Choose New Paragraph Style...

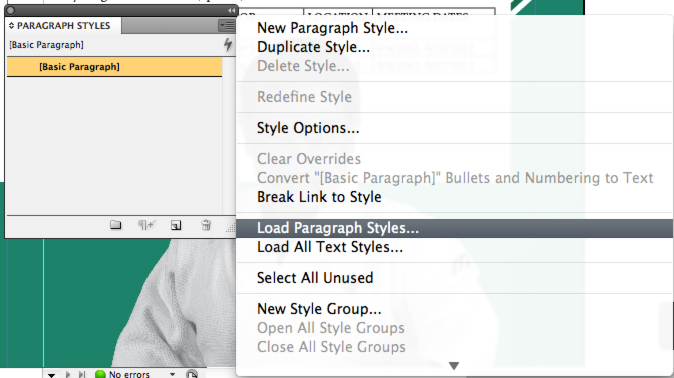pyautogui.click(x=332, y=28)
